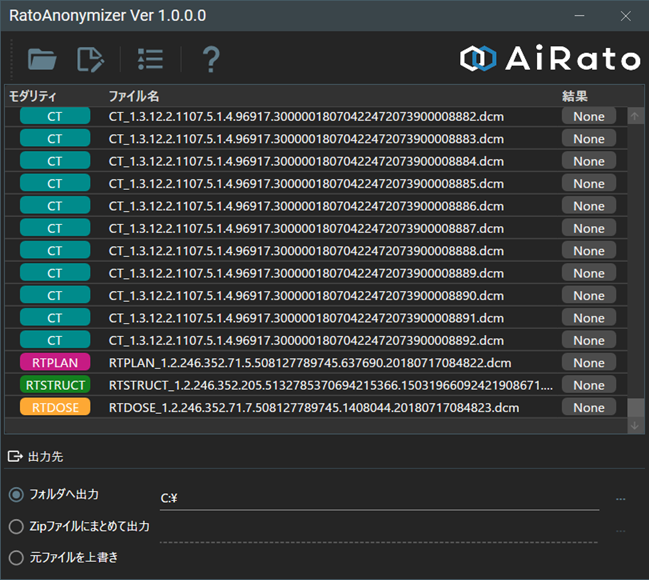The height and width of the screenshot is (580, 649).
Task: Browse for output folder with ellipsis button
Action: pyautogui.click(x=620, y=499)
